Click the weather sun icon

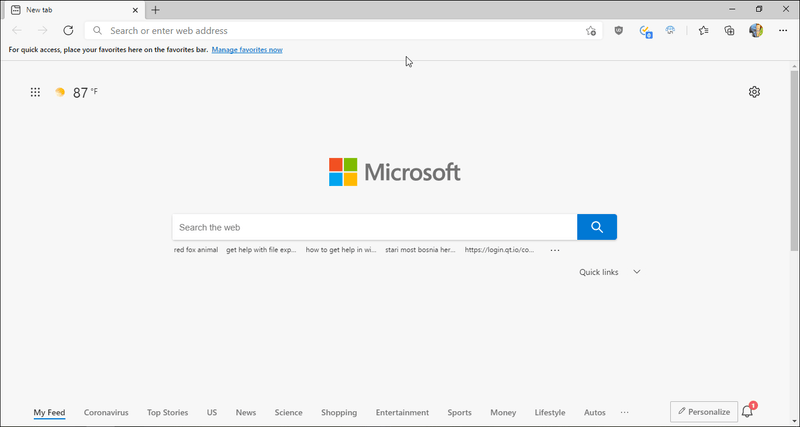tap(60, 92)
